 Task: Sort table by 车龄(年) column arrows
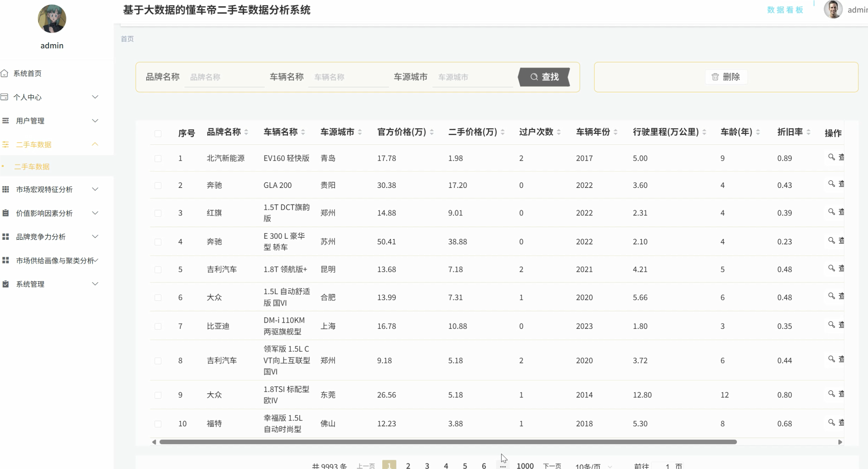click(758, 132)
